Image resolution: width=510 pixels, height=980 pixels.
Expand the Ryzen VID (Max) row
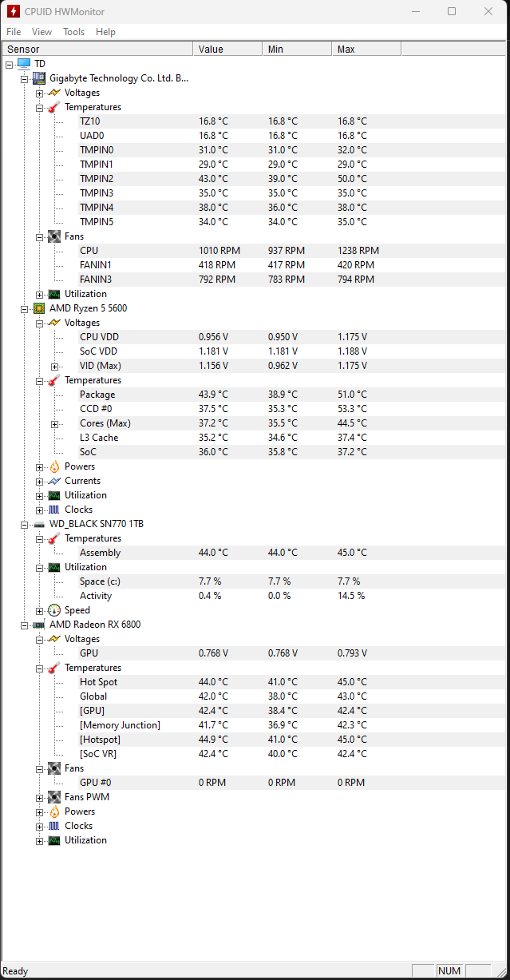[54, 366]
